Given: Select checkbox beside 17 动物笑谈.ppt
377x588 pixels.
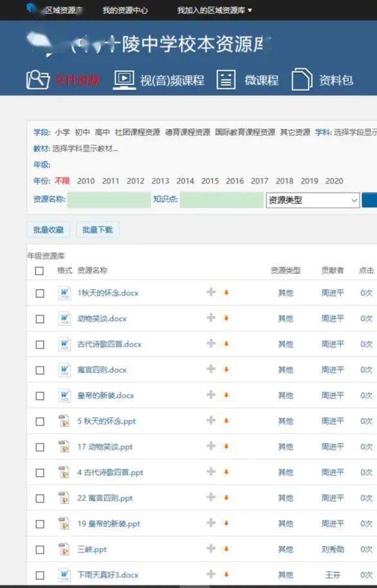Looking at the screenshot, I should (40, 447).
